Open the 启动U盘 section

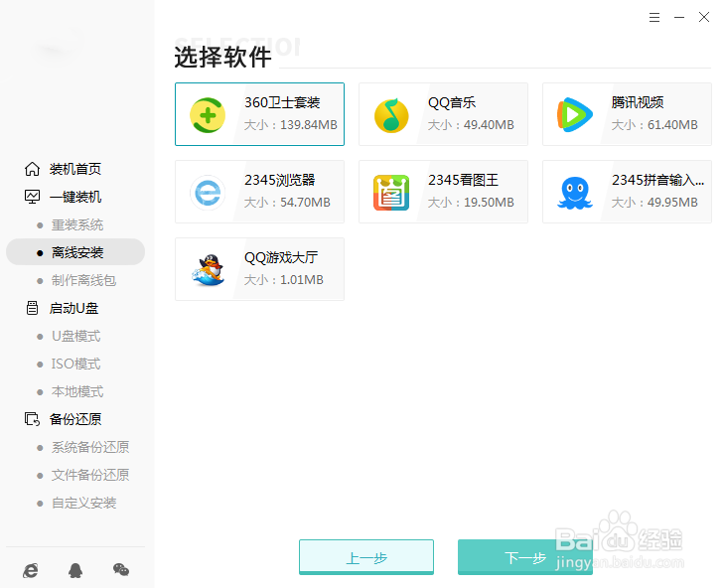tap(73, 308)
